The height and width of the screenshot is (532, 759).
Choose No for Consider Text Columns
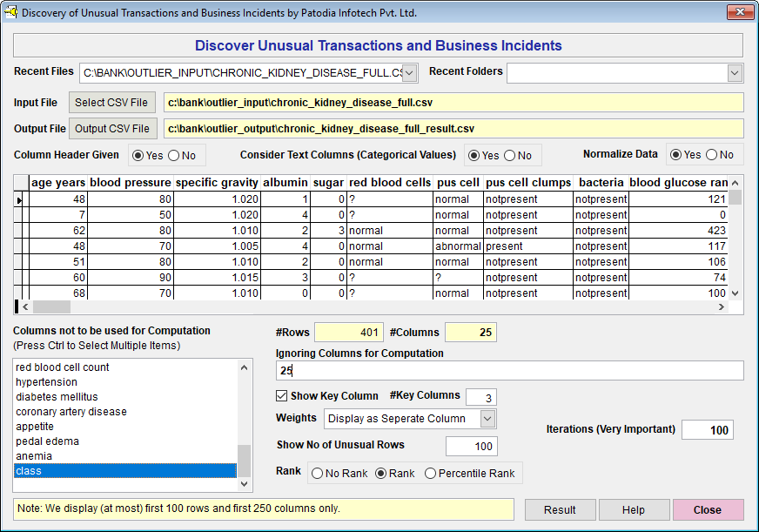click(509, 156)
